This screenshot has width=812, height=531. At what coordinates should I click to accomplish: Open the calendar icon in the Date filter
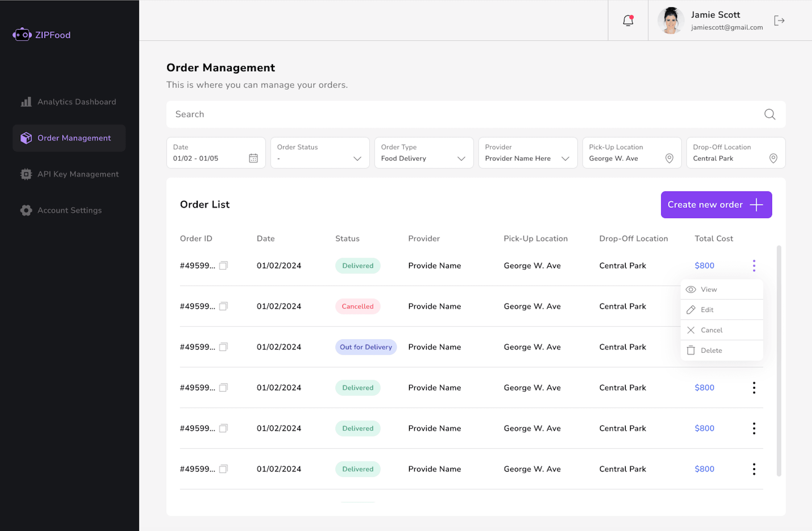[253, 158]
